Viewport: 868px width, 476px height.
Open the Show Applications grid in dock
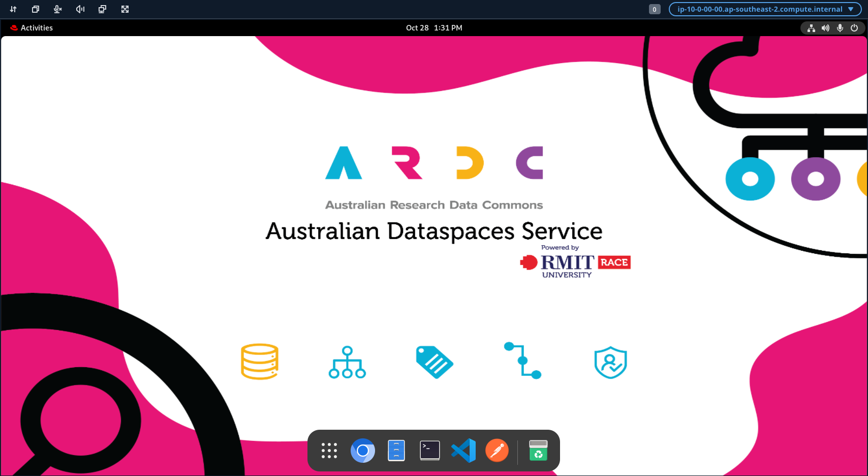click(329, 451)
